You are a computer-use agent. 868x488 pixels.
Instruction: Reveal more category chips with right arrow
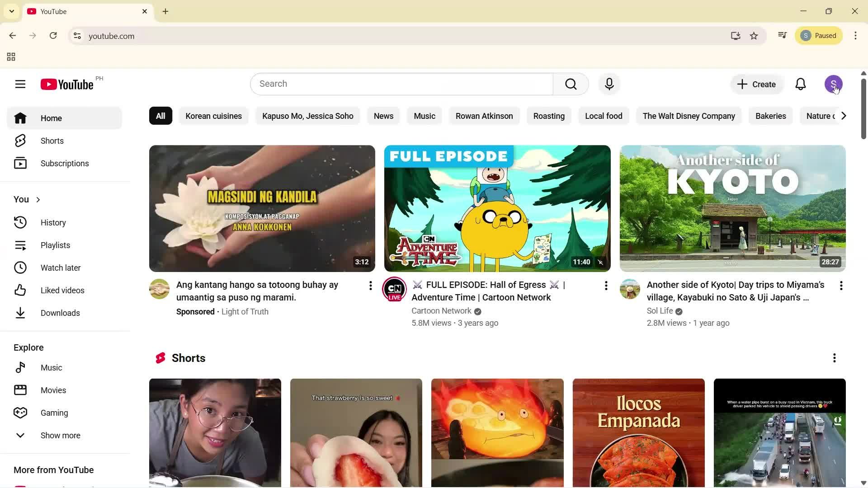[x=843, y=116]
